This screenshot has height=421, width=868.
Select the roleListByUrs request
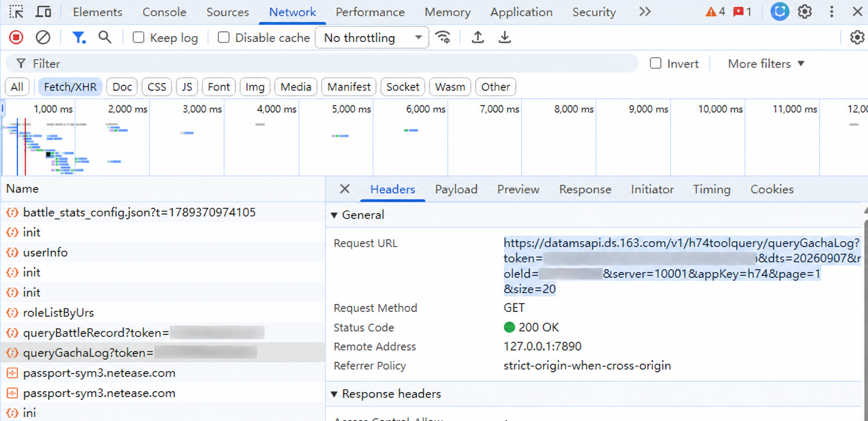[163, 313]
